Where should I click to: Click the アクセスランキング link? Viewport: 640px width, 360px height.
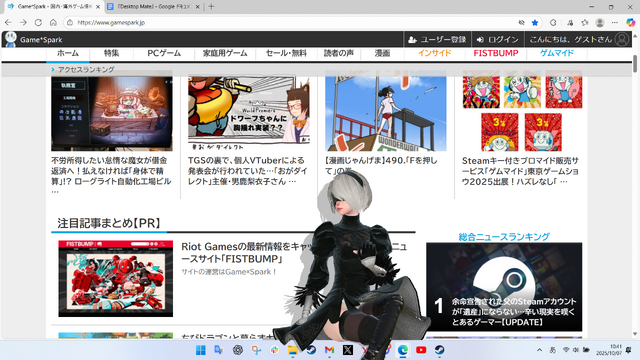point(86,69)
